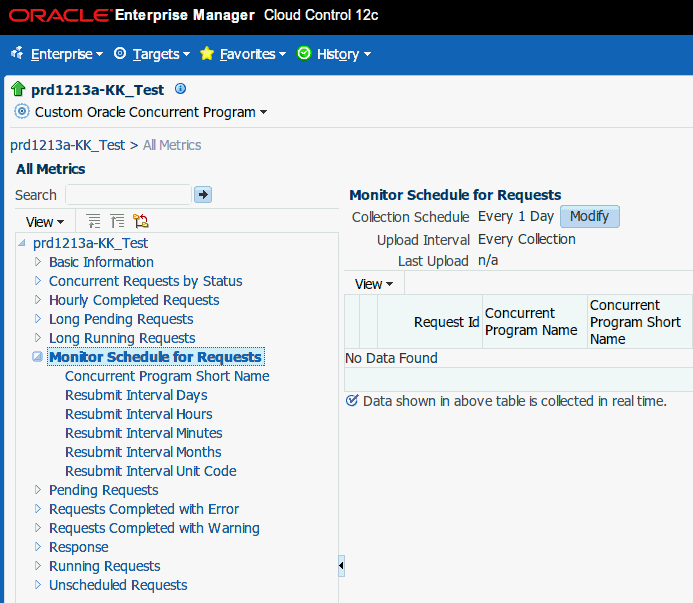Expand Requests Completed with Error node

(38, 508)
